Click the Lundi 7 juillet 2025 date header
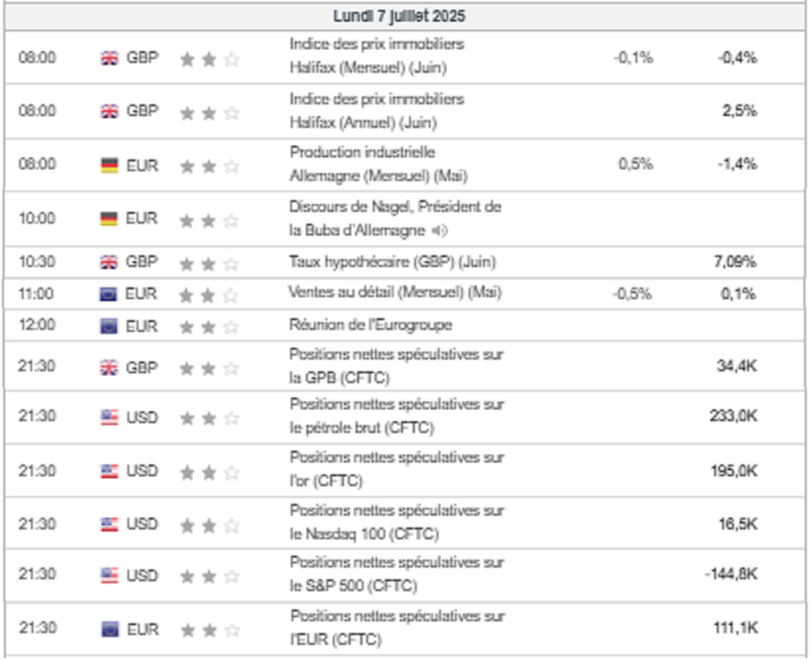The width and height of the screenshot is (812, 660). tap(399, 16)
